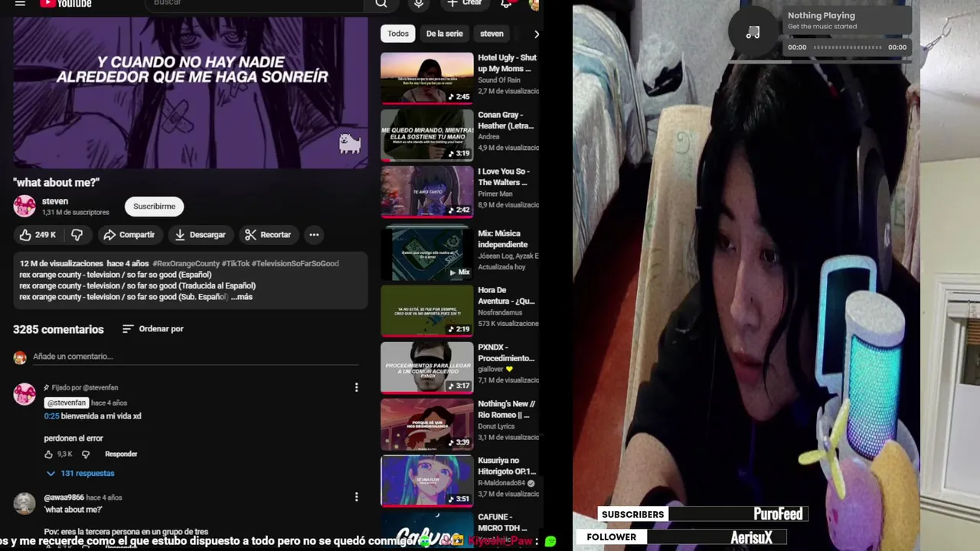The height and width of the screenshot is (551, 980).
Task: Open @awaa9866 commenter avatar
Action: tap(24, 504)
